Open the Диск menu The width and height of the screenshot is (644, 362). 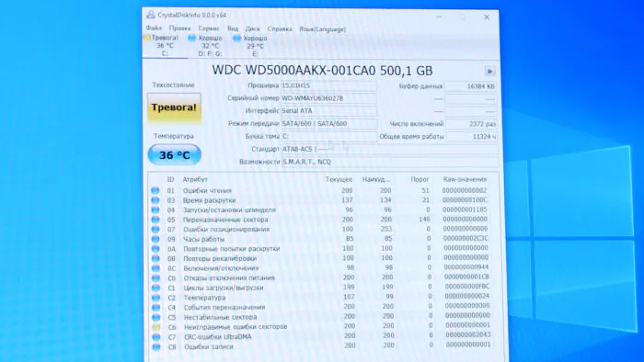[253, 28]
